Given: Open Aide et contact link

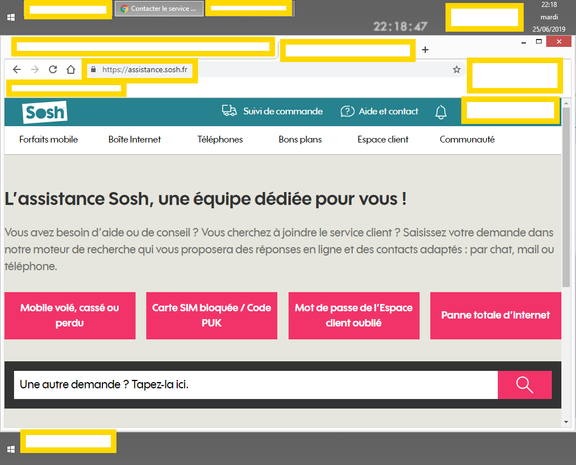Looking at the screenshot, I should point(388,111).
